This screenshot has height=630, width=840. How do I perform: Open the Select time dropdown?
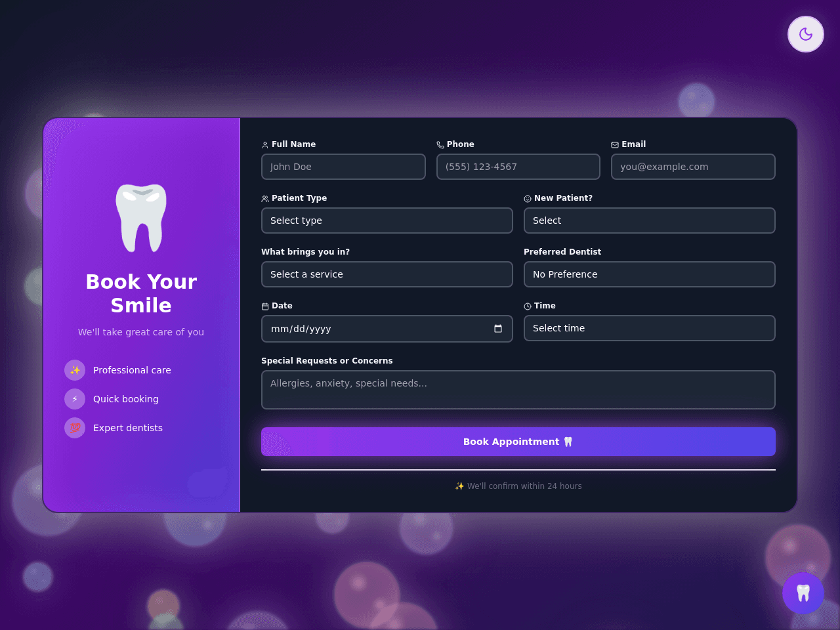coord(650,328)
